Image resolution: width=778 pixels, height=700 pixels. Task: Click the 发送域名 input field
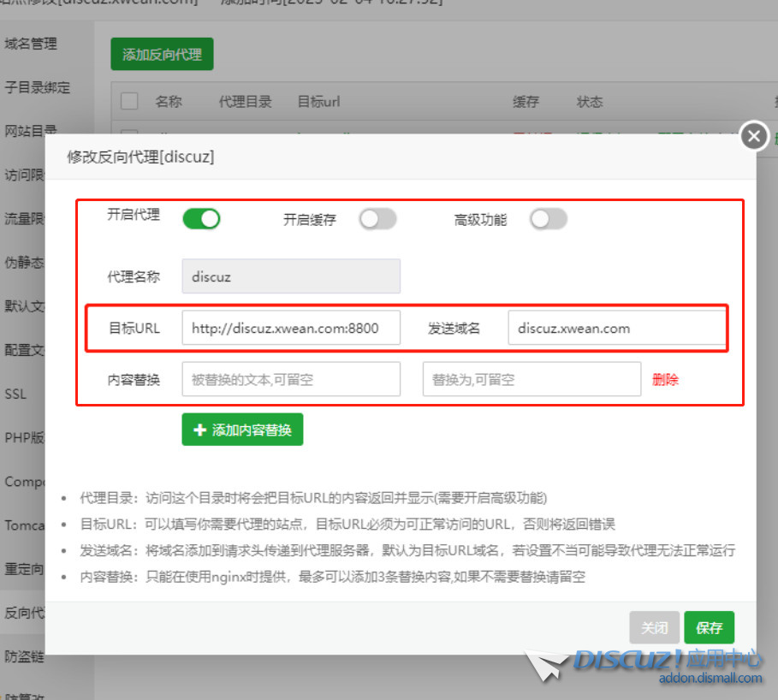coord(617,328)
